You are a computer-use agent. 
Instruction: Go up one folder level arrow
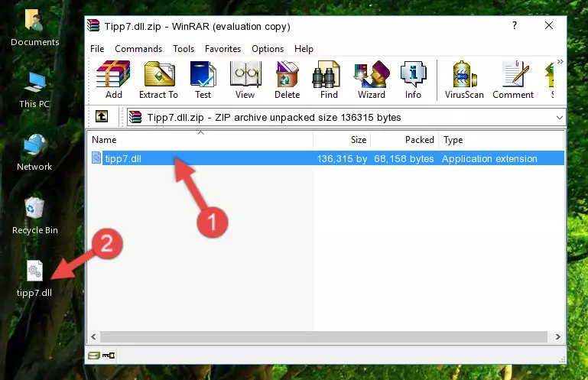tap(102, 116)
